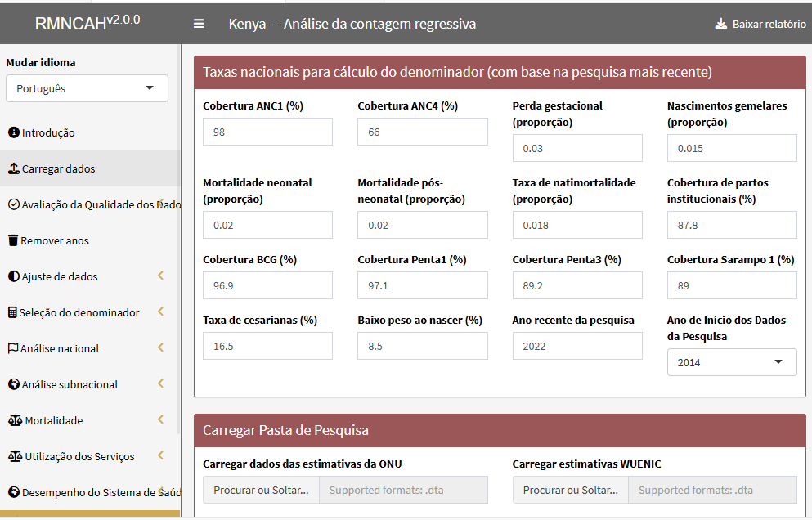This screenshot has height=520, width=812.
Task: Click Procurar ou Soltar for WUENIC estimates
Action: click(x=571, y=490)
